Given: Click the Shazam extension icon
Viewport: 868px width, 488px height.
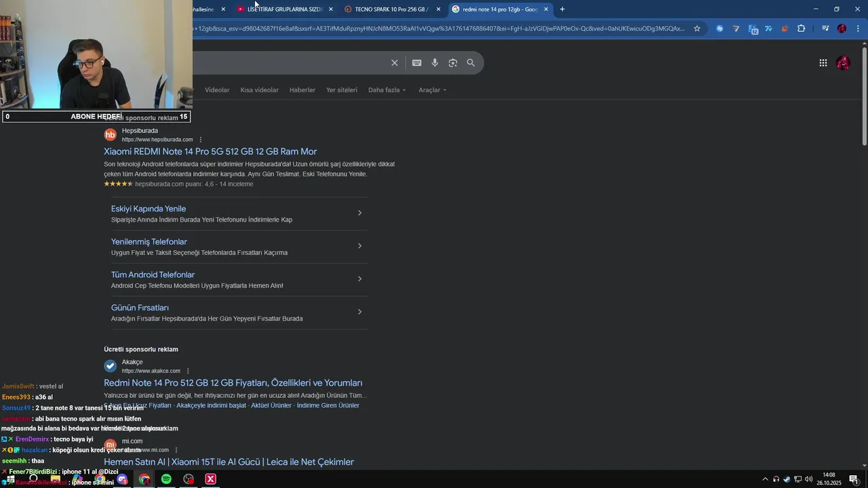Looking at the screenshot, I should [x=719, y=28].
